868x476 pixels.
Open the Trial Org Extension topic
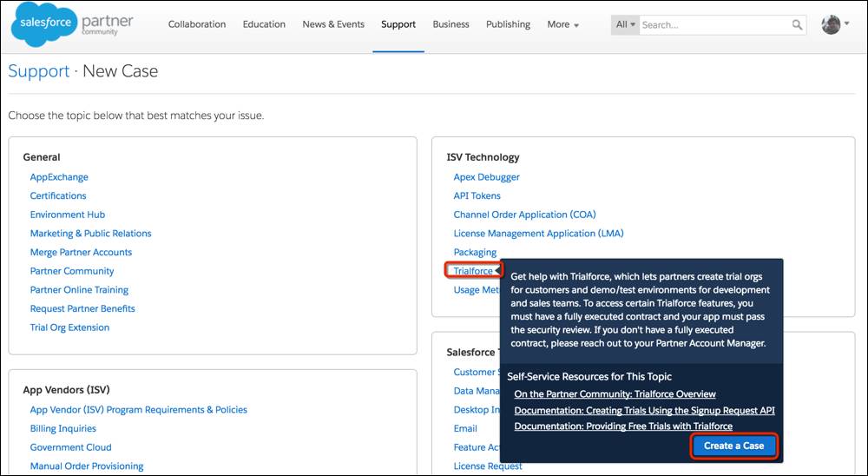(x=69, y=328)
